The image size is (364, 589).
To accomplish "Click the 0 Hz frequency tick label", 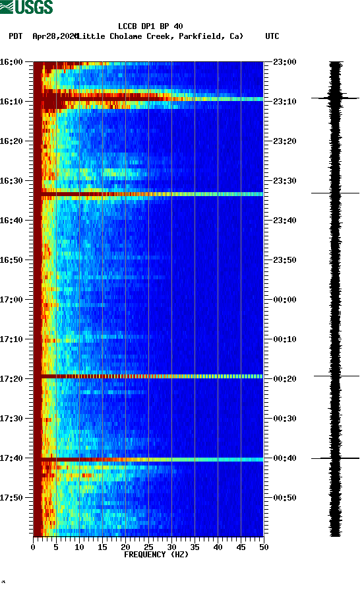I will [33, 547].
